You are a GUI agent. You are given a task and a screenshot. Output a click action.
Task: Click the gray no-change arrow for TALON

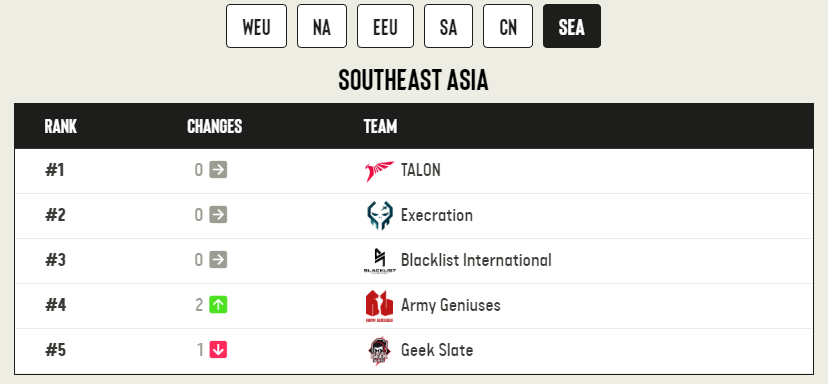218,170
